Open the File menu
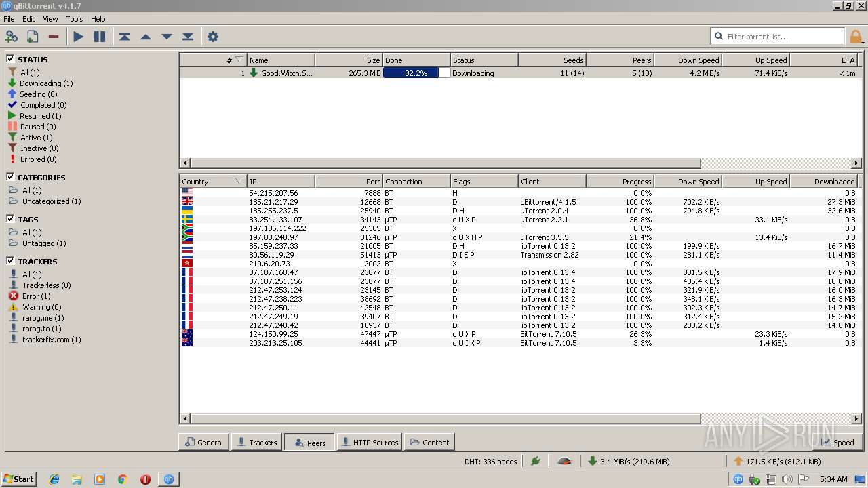Viewport: 868px width, 488px height. click(x=9, y=19)
